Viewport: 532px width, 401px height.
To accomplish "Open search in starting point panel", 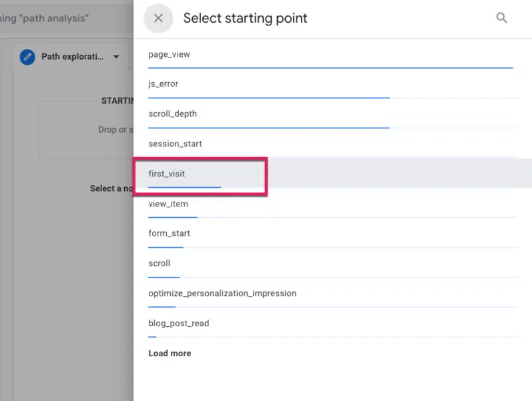I will [x=501, y=17].
